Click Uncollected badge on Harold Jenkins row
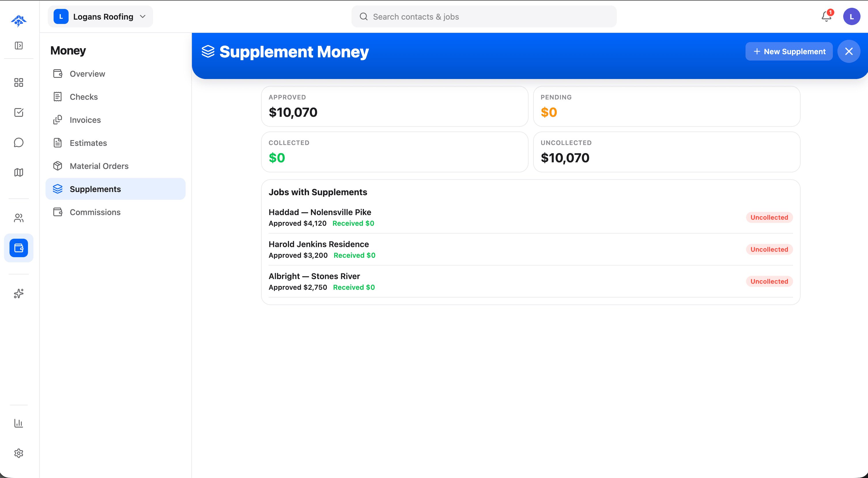The height and width of the screenshot is (478, 868). [x=769, y=249]
